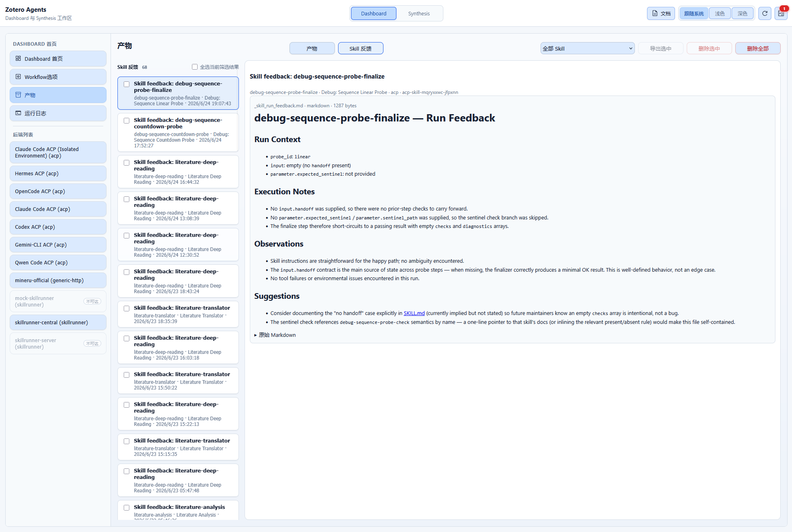Select the skillrunner-server backend entry

click(x=58, y=343)
